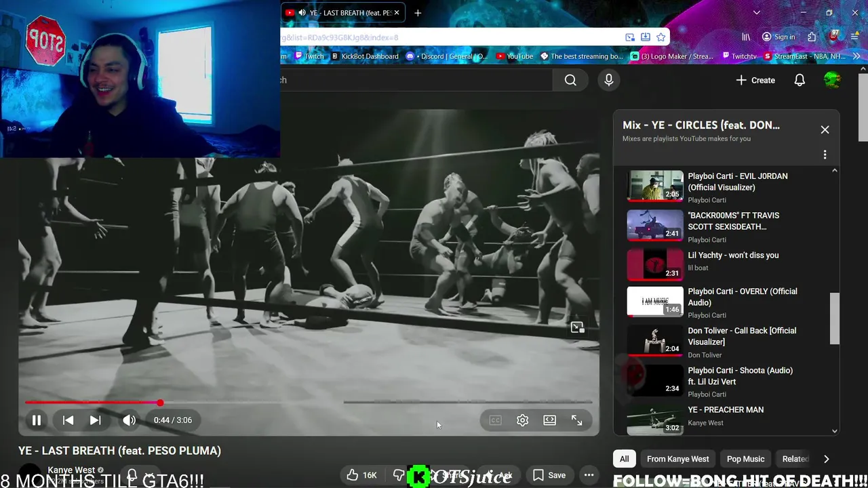This screenshot has width=868, height=488.
Task: Select the From Kanye West chip
Action: tap(677, 459)
